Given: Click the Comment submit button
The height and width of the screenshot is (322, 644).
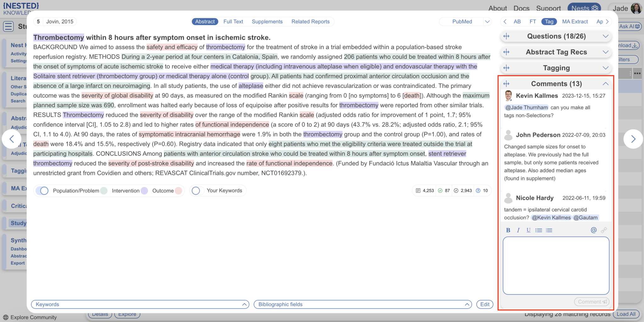Looking at the screenshot, I should [x=592, y=302].
